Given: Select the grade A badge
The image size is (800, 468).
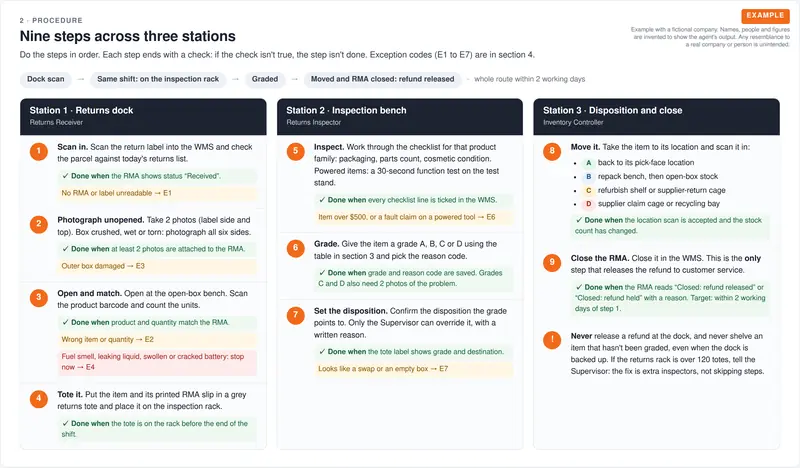Looking at the screenshot, I should click(x=588, y=163).
